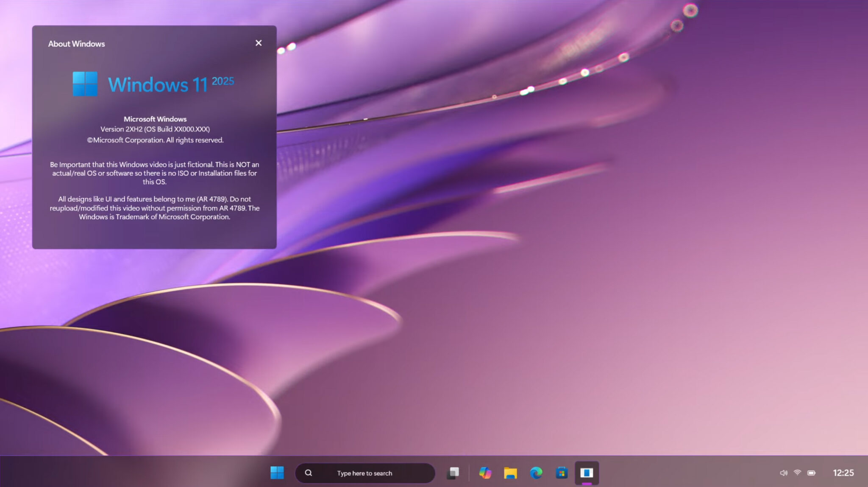The image size is (868, 487).
Task: Open Task View on the taskbar
Action: click(453, 473)
